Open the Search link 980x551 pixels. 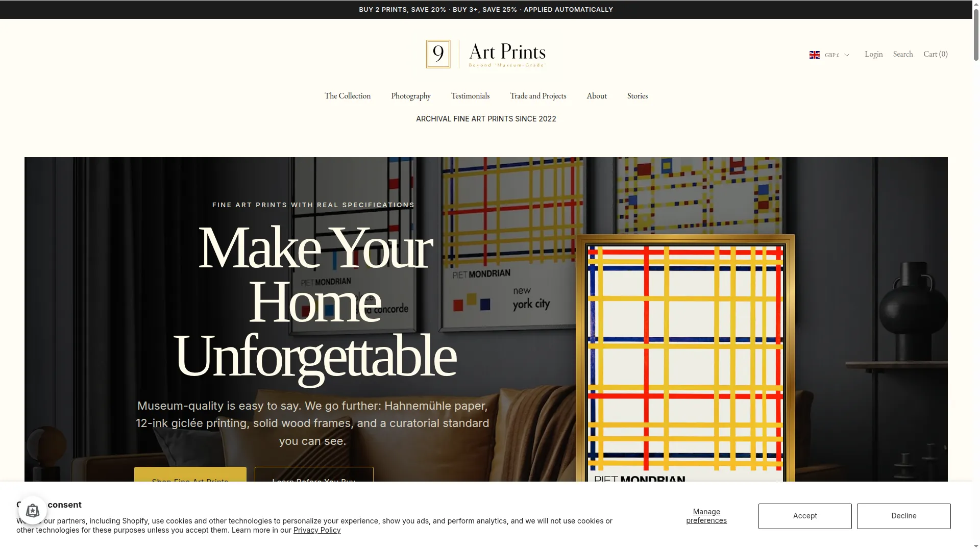click(x=903, y=54)
